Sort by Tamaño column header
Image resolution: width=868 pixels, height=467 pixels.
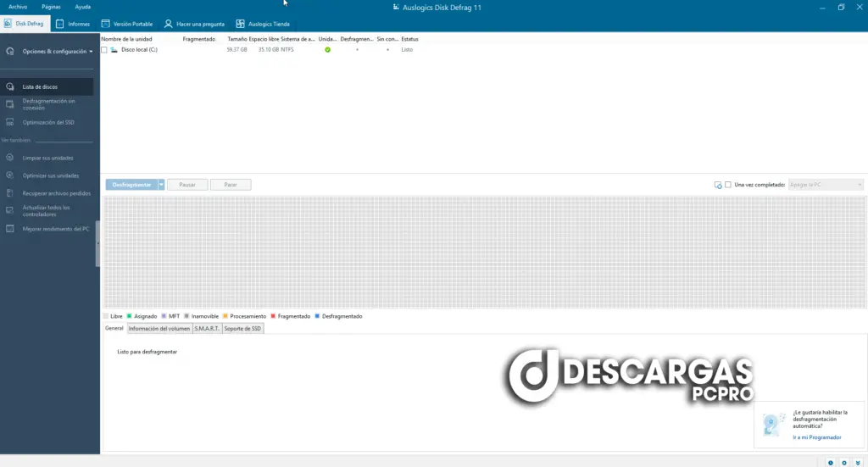click(x=237, y=39)
